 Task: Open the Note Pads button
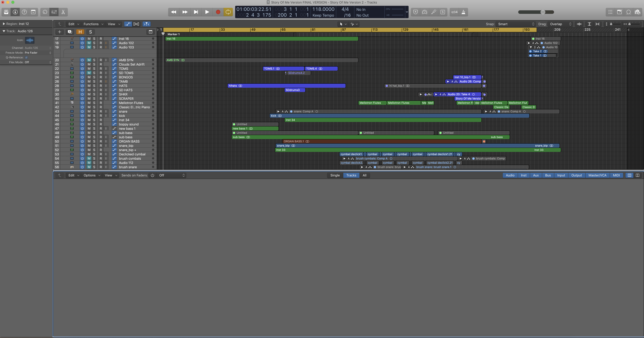tap(619, 12)
